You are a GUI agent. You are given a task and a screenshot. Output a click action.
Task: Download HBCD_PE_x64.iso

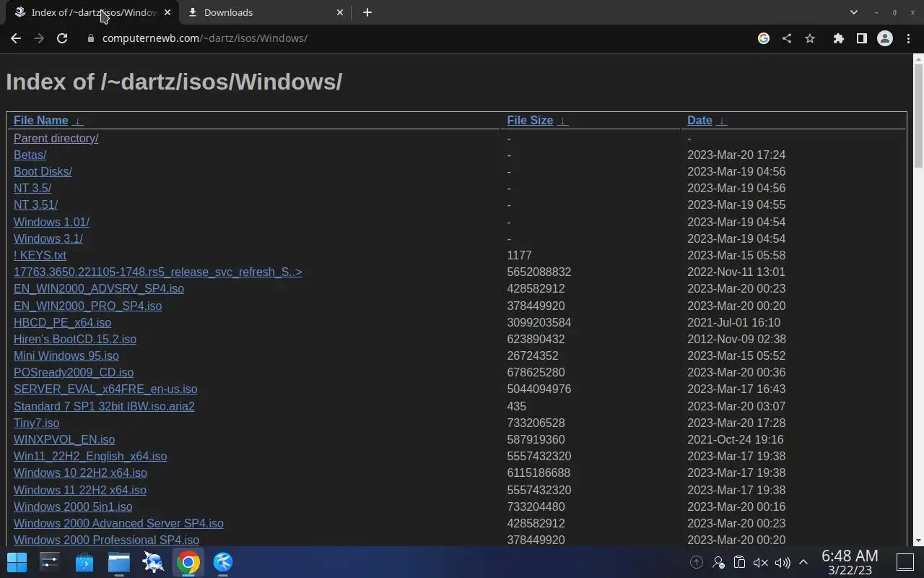point(62,322)
